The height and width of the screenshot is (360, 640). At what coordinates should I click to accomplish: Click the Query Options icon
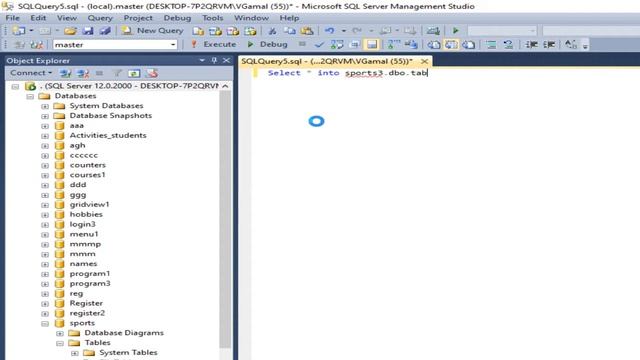355,44
